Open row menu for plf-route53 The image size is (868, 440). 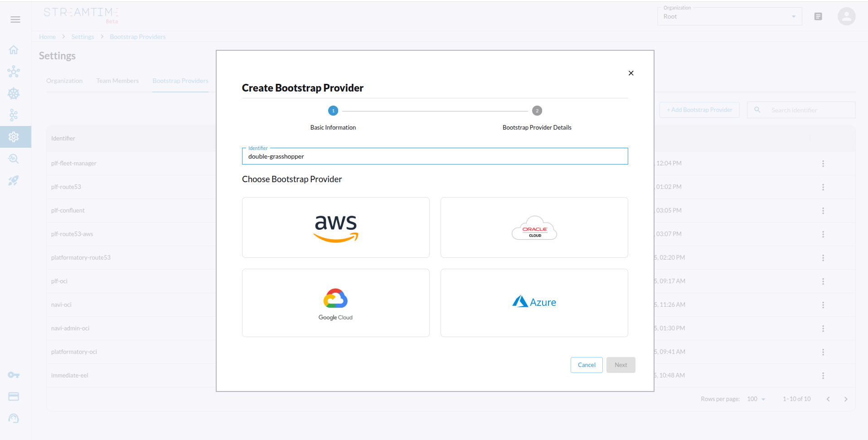823,187
